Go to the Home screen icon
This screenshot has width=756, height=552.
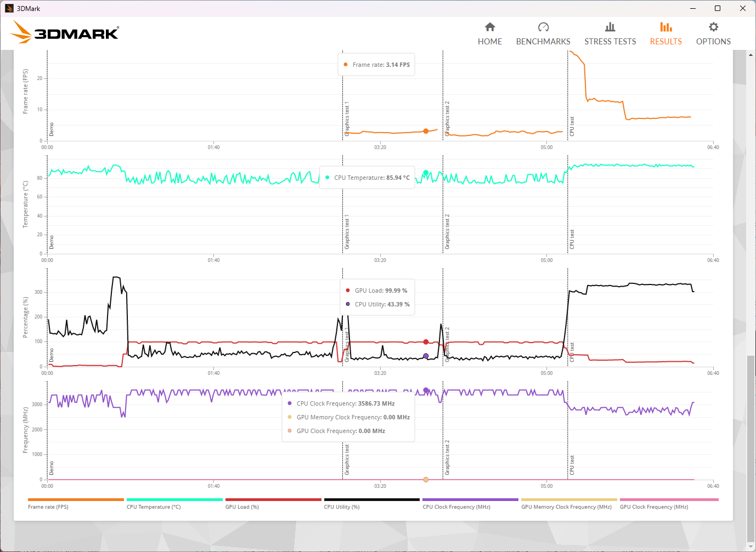tap(490, 27)
